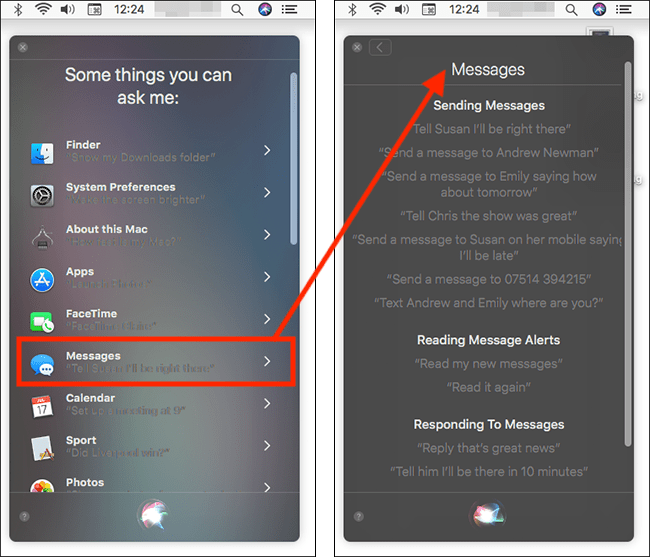Activate the Siri orb in left panel
Image resolution: width=650 pixels, height=557 pixels.
pyautogui.click(x=153, y=515)
